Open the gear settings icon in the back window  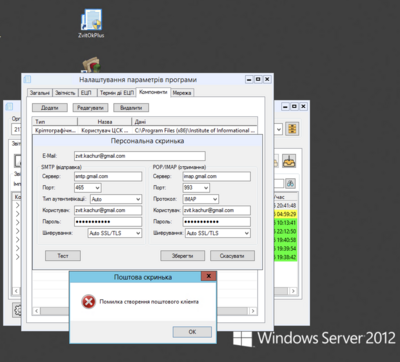coord(17,310)
